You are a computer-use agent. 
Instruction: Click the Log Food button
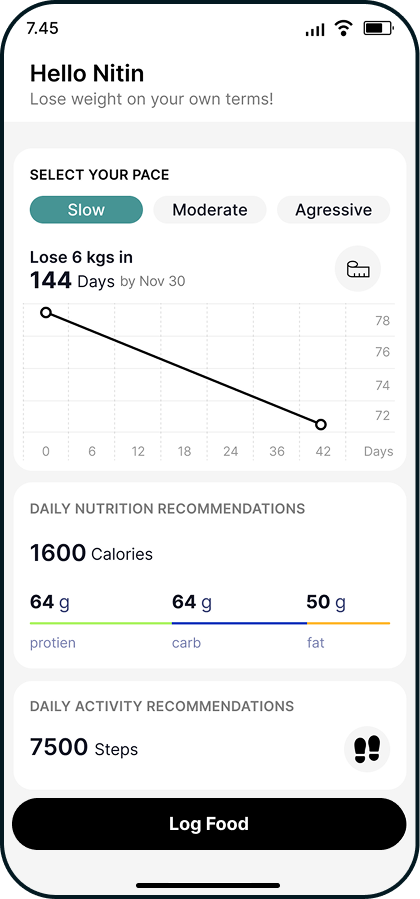click(209, 824)
